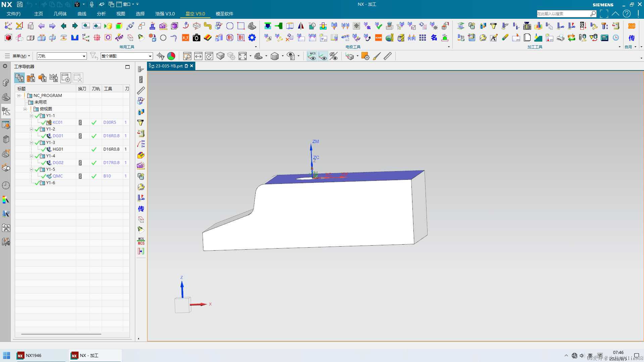Image resolution: width=644 pixels, height=362 pixels.
Task: Select the 未用项 tree item
Action: 41,102
